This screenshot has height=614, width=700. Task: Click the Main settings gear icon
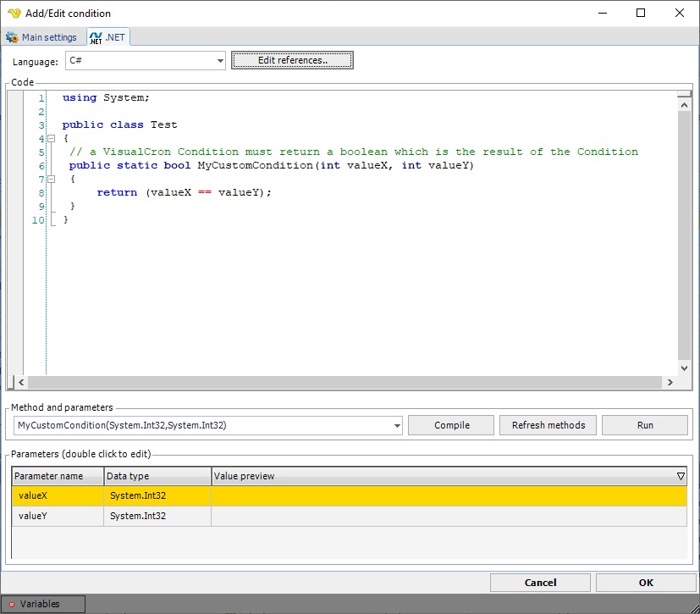(x=13, y=38)
